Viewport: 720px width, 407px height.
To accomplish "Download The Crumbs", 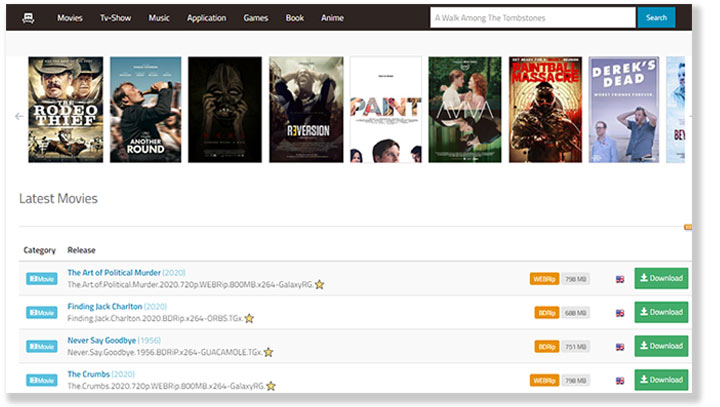I will 661,380.
